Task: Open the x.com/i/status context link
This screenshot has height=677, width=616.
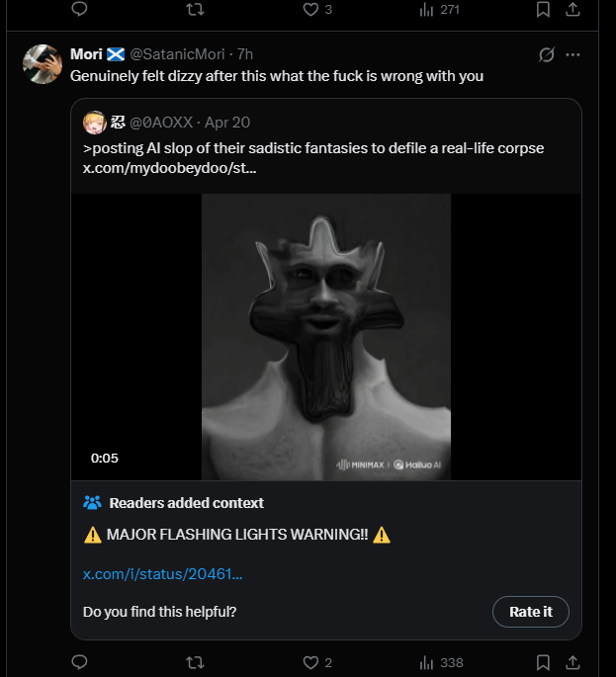Action: point(163,573)
